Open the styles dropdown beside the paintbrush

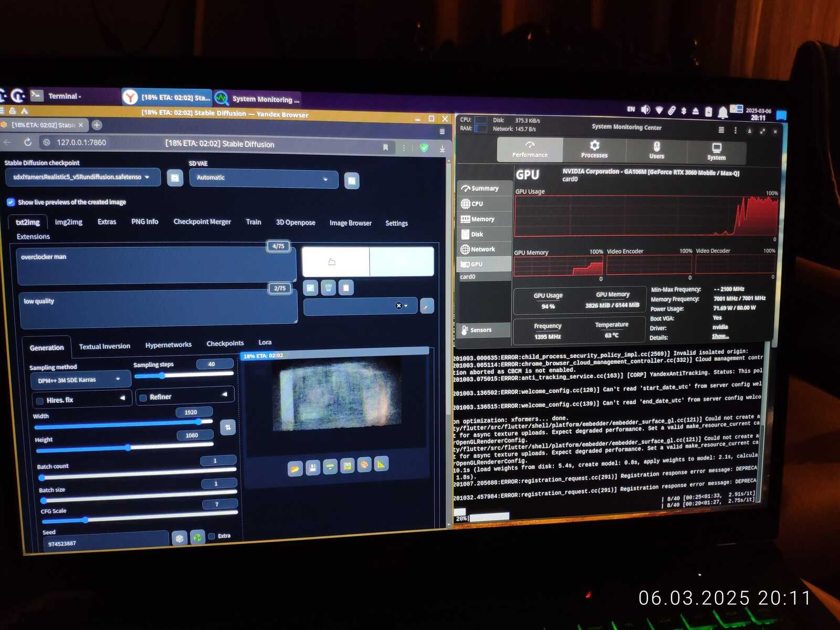[x=360, y=306]
